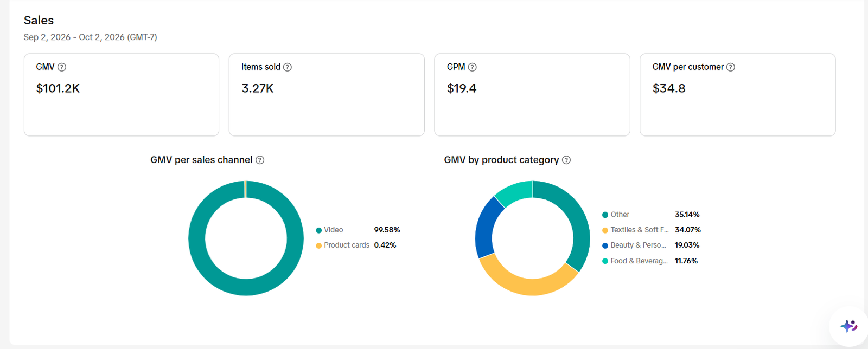This screenshot has width=868, height=349.
Task: Show info for GMV per sales channel
Action: (260, 160)
